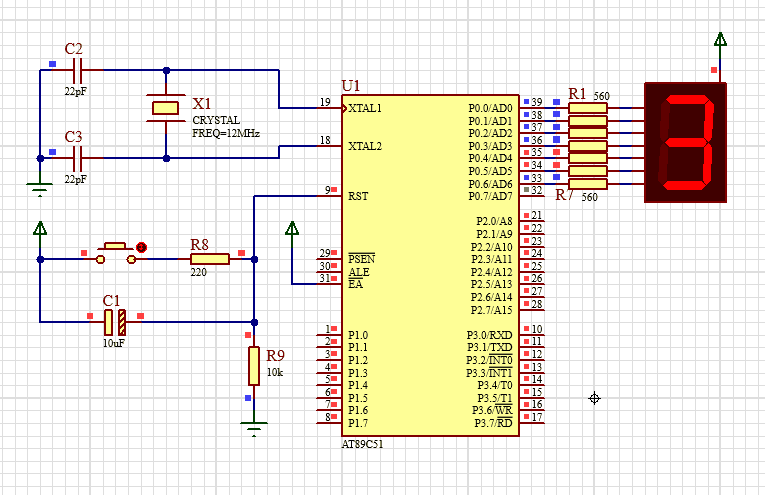Click pin number 18
The width and height of the screenshot is (765, 495).
pyautogui.click(x=325, y=140)
